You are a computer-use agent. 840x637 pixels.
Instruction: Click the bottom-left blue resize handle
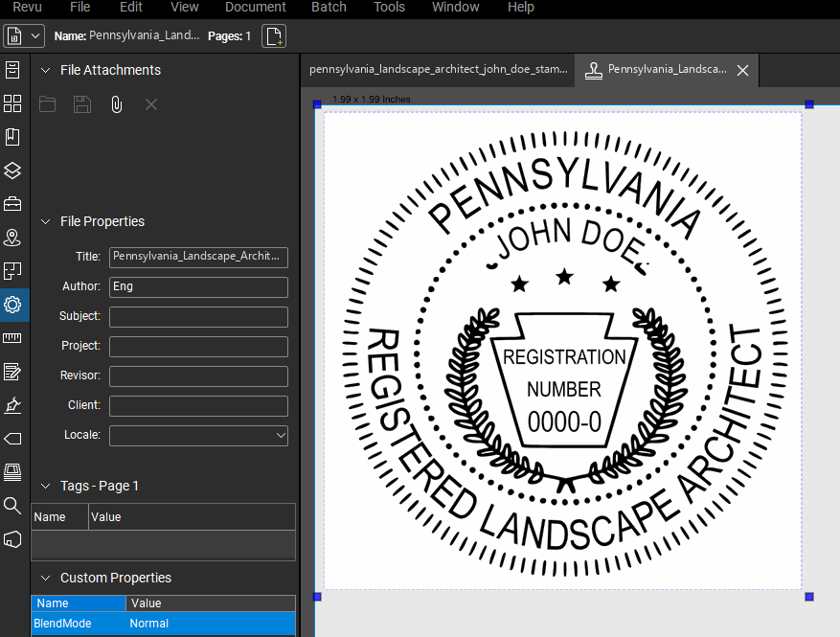pos(317,596)
